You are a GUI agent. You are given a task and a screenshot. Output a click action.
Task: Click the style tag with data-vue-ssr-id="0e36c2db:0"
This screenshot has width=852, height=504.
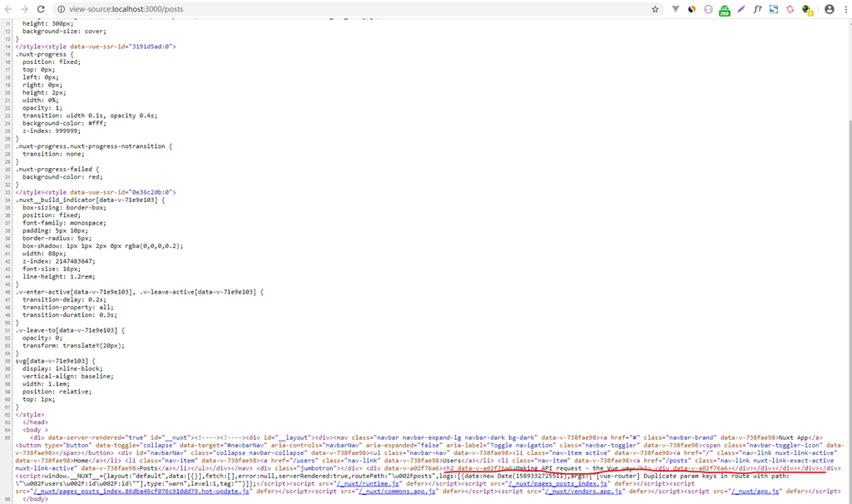(111, 192)
